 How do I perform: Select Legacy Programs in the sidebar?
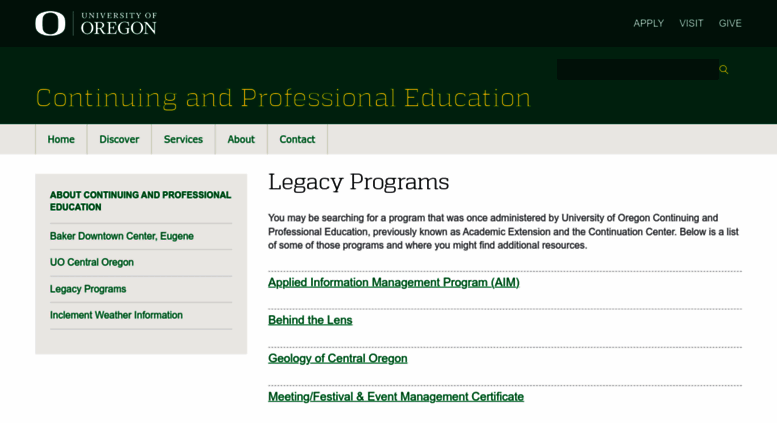88,289
